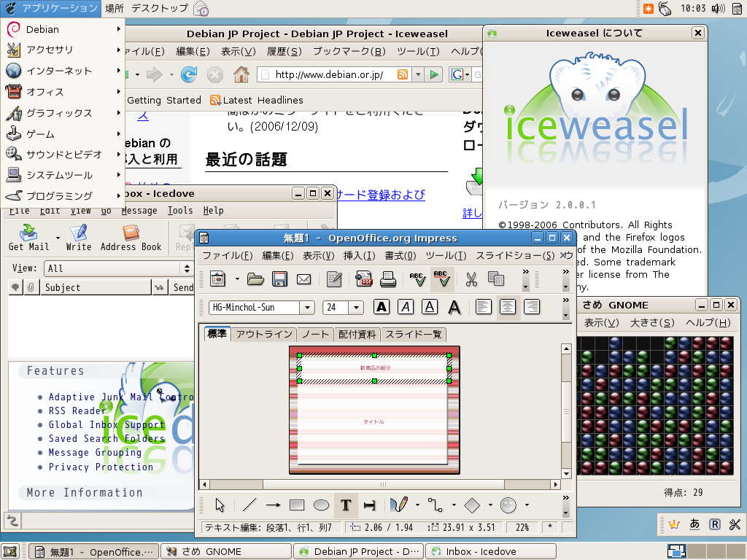747x560 pixels.
Task: Switch to the スライド一覧 tab
Action: point(414,334)
